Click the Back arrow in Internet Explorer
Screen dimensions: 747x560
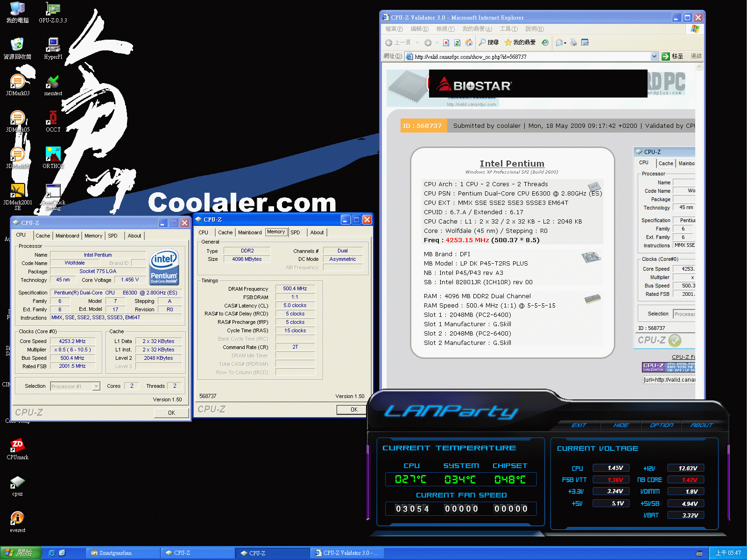[389, 42]
